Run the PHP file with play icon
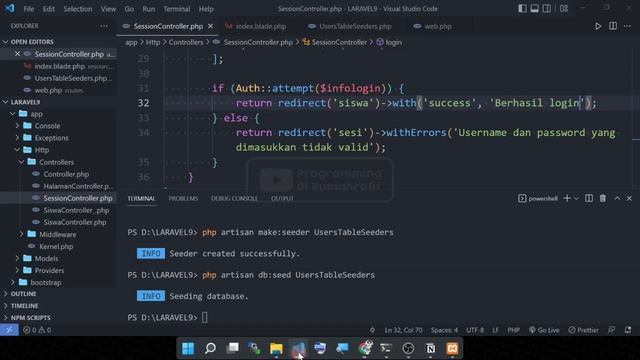Viewport: 640px width, 360px height. (x=598, y=26)
